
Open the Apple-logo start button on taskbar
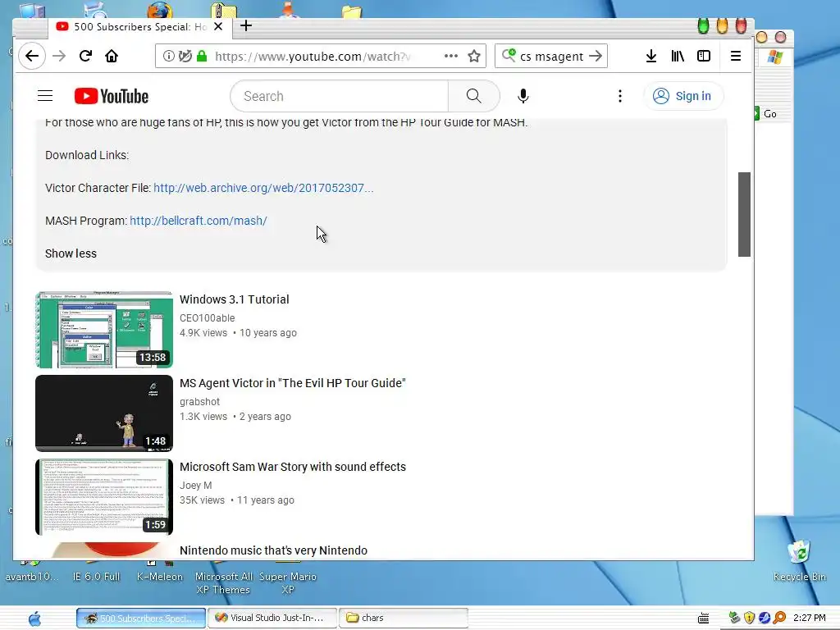click(x=34, y=619)
